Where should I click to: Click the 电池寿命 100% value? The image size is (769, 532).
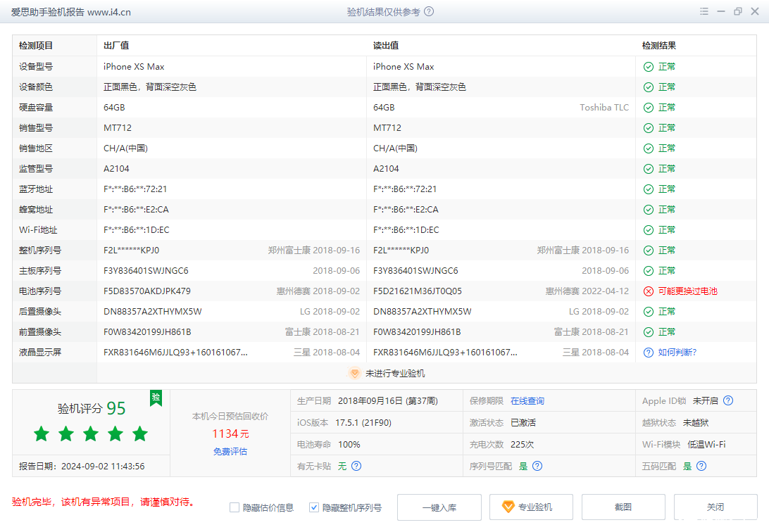coord(349,444)
